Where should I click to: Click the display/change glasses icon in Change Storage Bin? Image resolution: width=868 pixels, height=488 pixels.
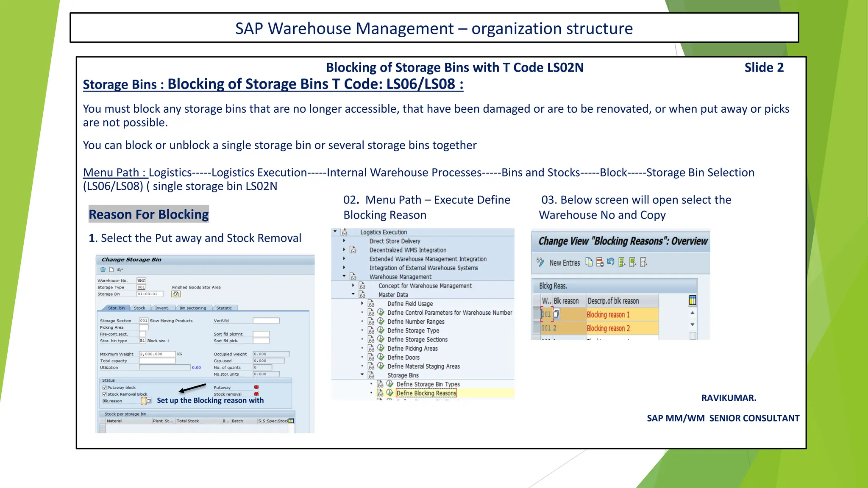coord(120,269)
